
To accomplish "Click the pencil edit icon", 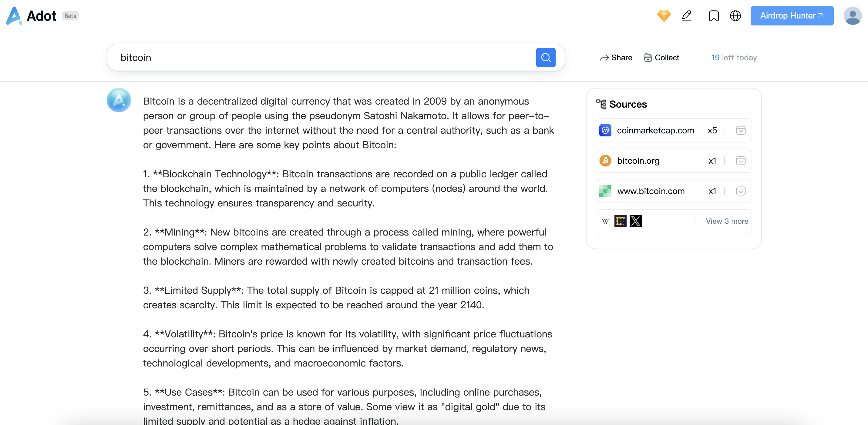I will click(x=687, y=16).
